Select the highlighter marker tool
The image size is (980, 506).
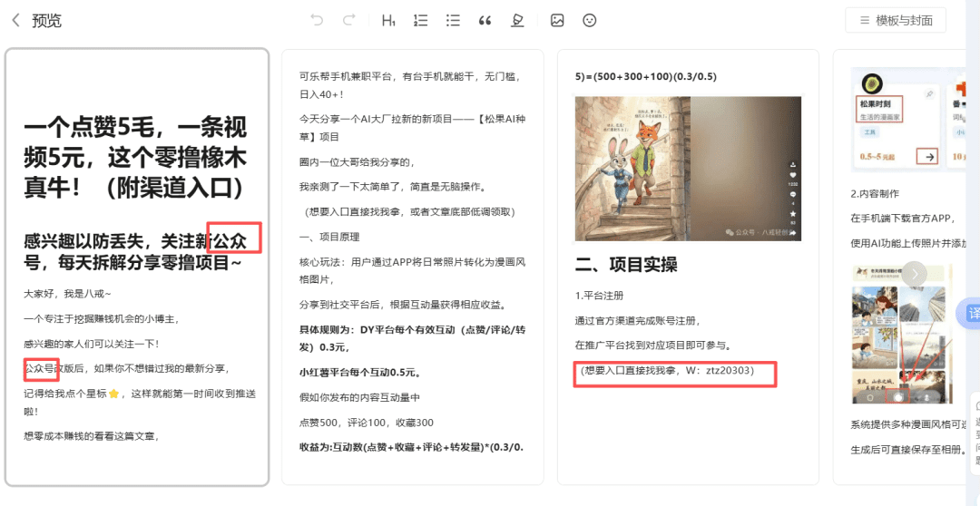[x=517, y=20]
